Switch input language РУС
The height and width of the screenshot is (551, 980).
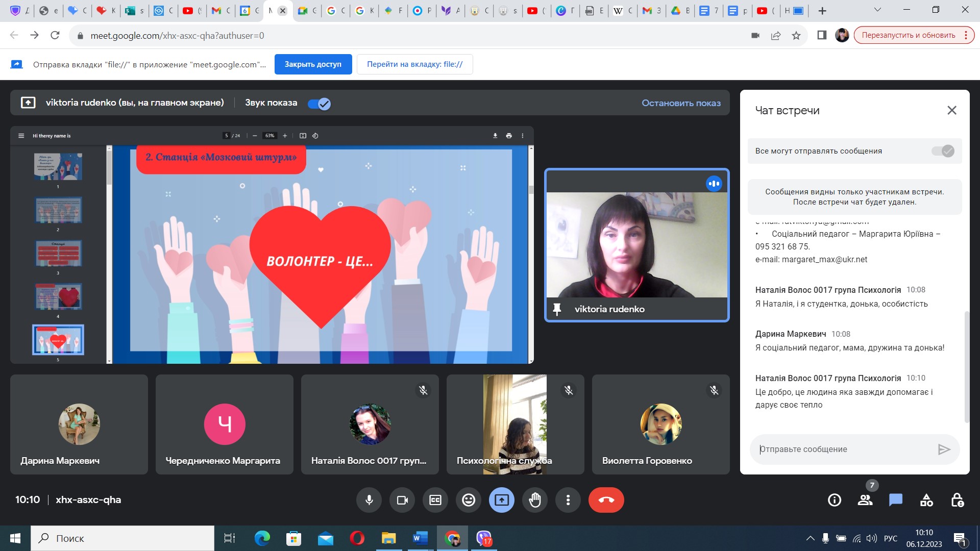click(891, 538)
